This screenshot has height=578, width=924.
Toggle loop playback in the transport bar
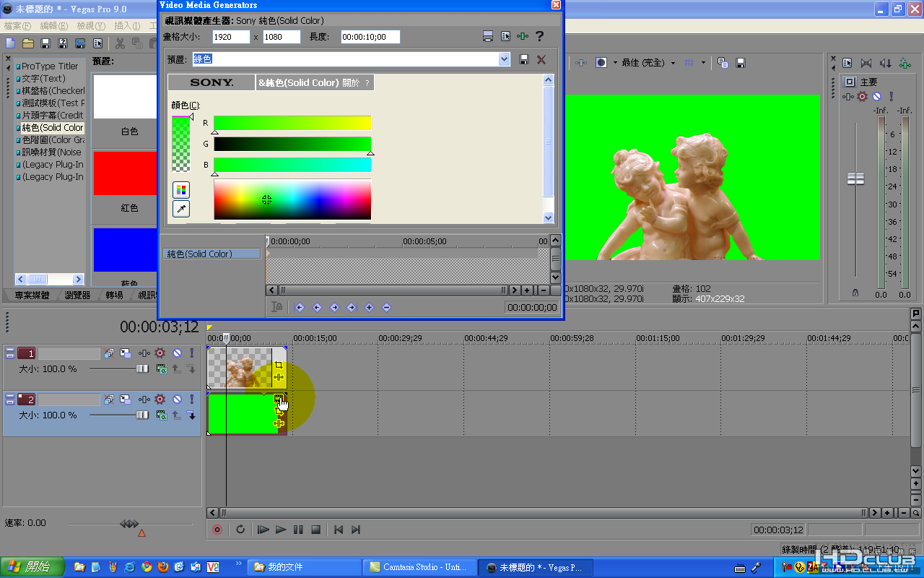tap(240, 530)
